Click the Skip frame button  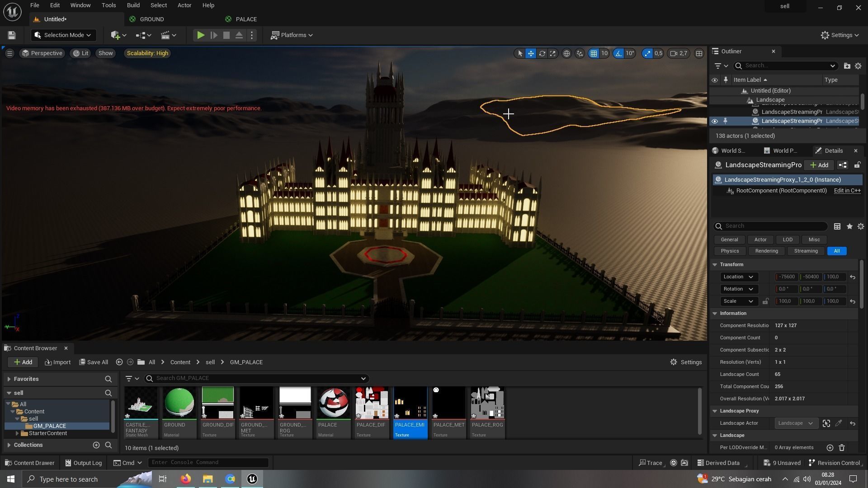(214, 35)
